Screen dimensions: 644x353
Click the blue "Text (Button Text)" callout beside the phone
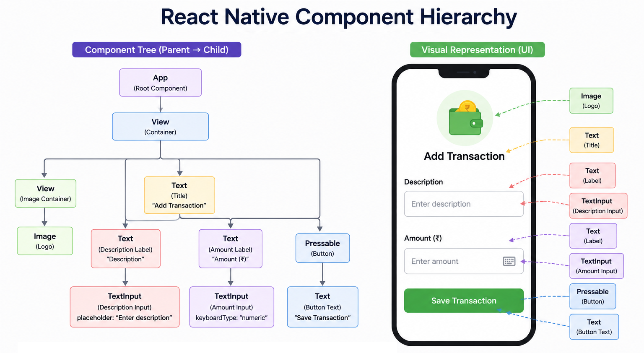coord(594,327)
